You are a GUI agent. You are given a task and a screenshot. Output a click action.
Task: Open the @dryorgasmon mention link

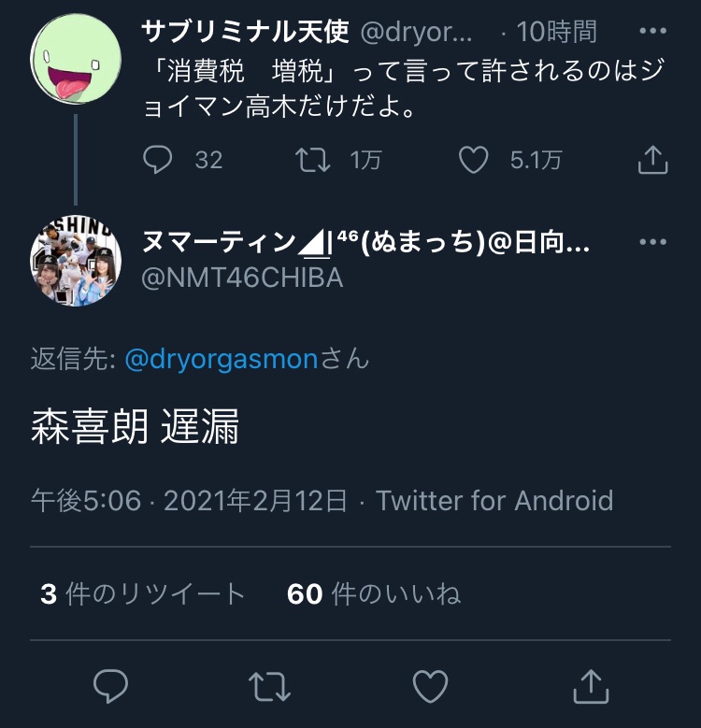coord(222,359)
